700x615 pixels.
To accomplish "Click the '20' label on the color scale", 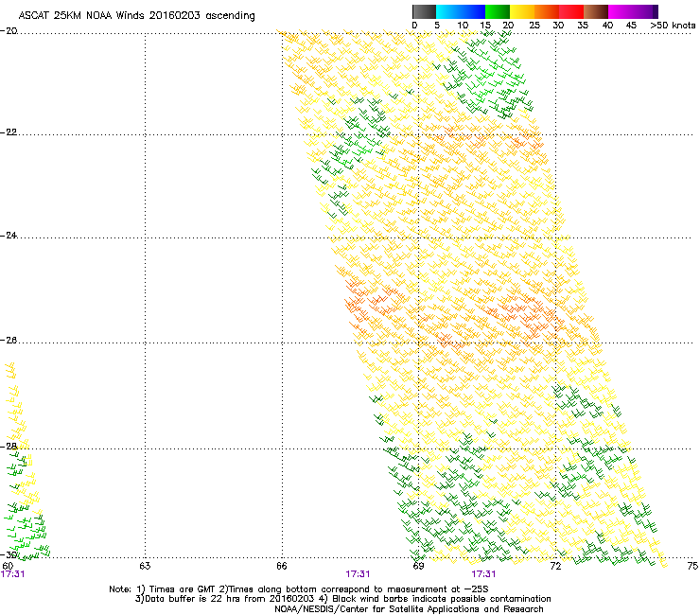I will coord(508,26).
